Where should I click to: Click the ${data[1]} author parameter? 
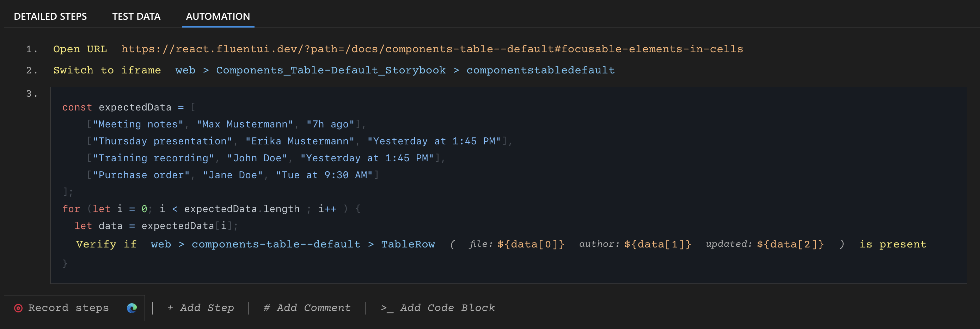[657, 245]
